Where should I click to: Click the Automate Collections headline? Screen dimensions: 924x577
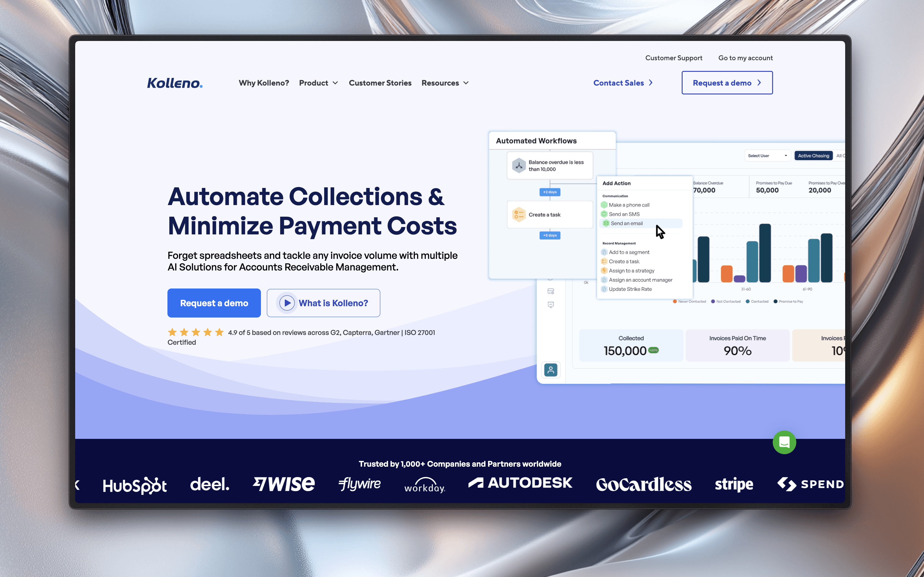(x=312, y=211)
